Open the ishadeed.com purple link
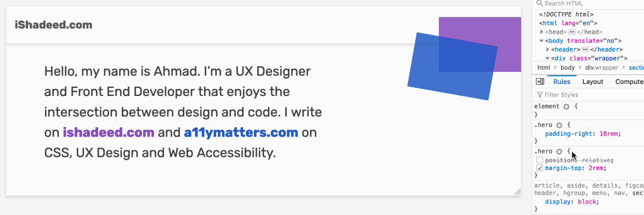The width and height of the screenshot is (644, 215). pyautogui.click(x=109, y=133)
